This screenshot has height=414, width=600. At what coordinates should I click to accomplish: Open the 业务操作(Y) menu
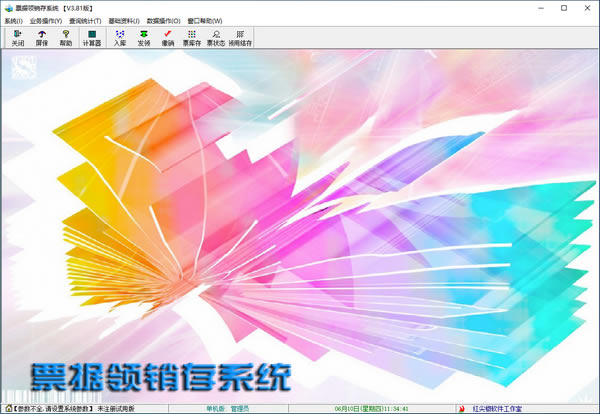coord(46,20)
